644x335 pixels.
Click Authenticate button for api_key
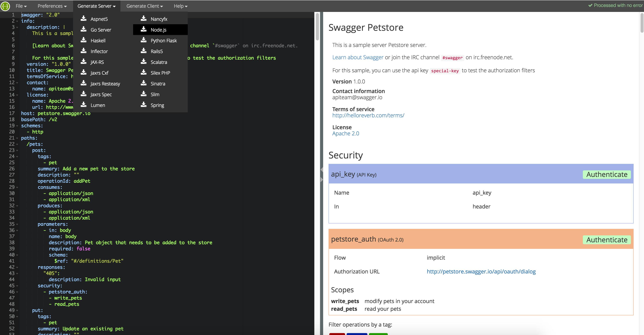coord(607,174)
